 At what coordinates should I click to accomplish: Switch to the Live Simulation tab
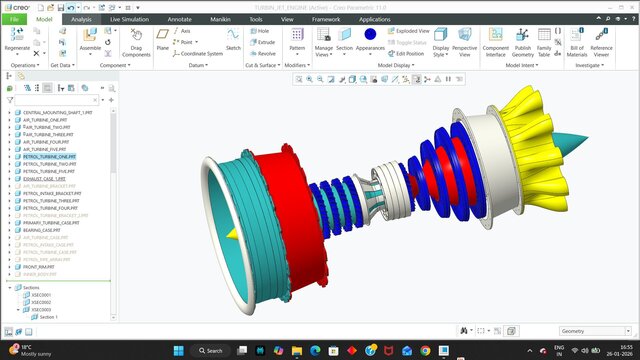(129, 19)
